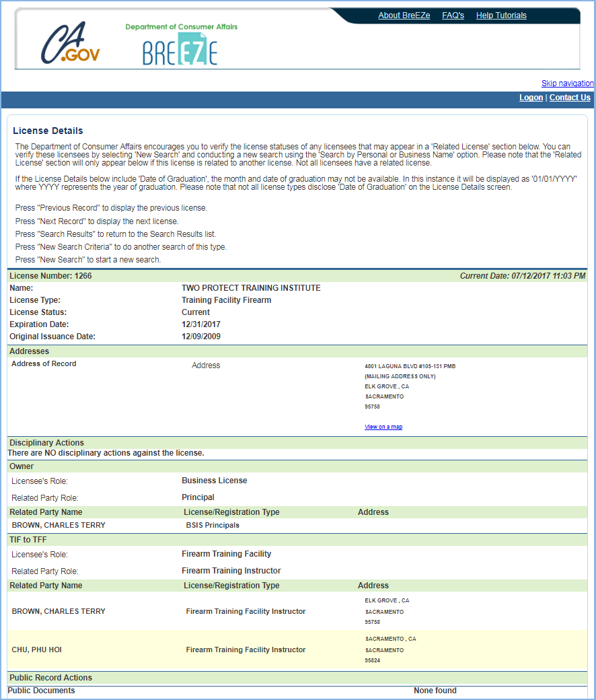The image size is (596, 700).
Task: Click the Disciplinary Actions section header
Action: [46, 443]
